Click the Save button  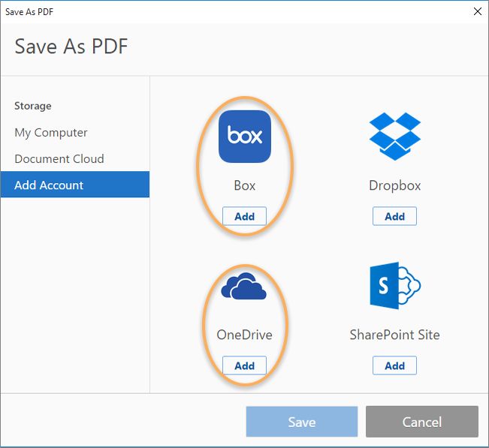(x=302, y=422)
